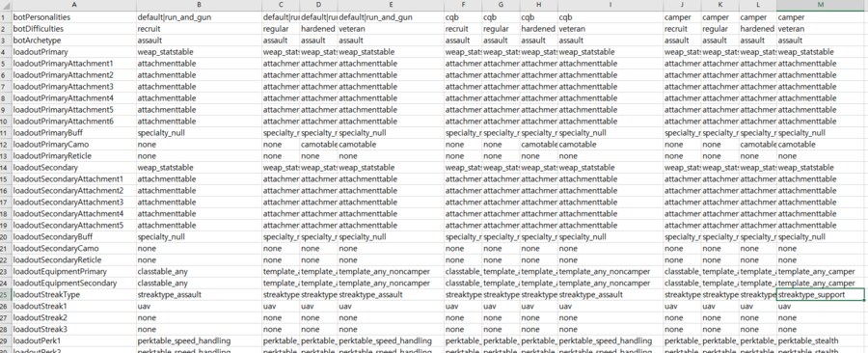Select cell M24 template_any_camper
The width and height of the screenshot is (868, 353).
(821, 284)
